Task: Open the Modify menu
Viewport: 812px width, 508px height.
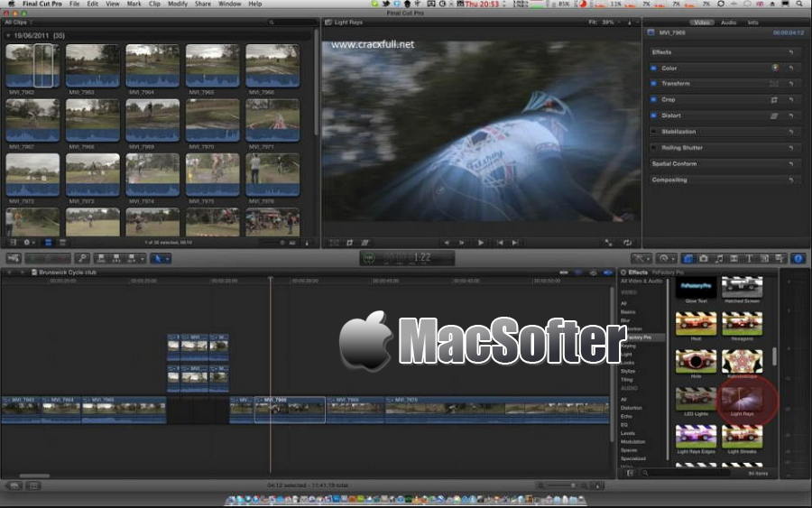Action: click(178, 4)
